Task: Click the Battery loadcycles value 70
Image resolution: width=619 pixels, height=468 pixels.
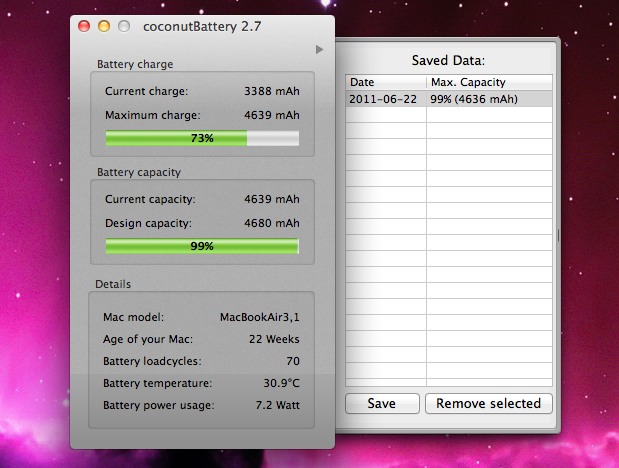Action: (293, 361)
